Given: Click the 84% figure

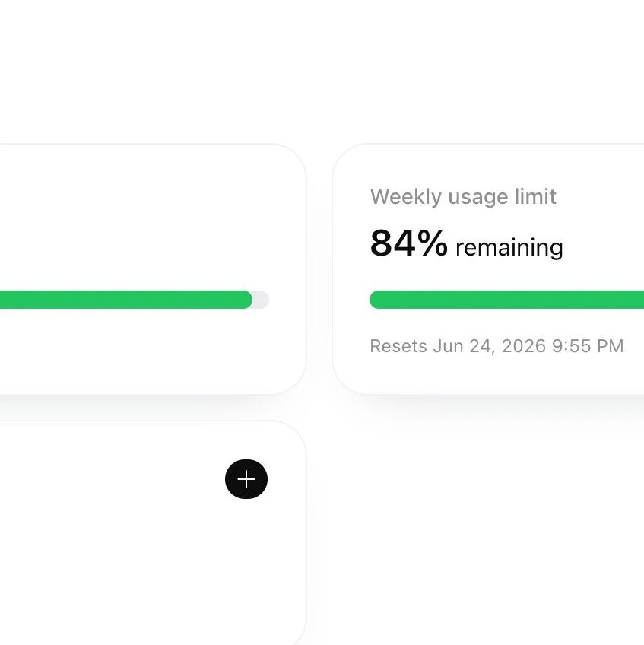Looking at the screenshot, I should coord(408,243).
